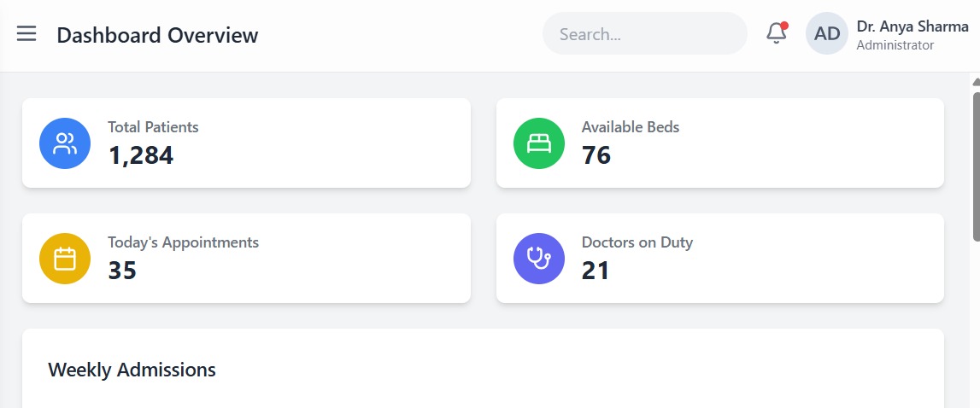The height and width of the screenshot is (408, 980).
Task: Click the yellow Today's Appointments calendar icon
Action: [65, 259]
